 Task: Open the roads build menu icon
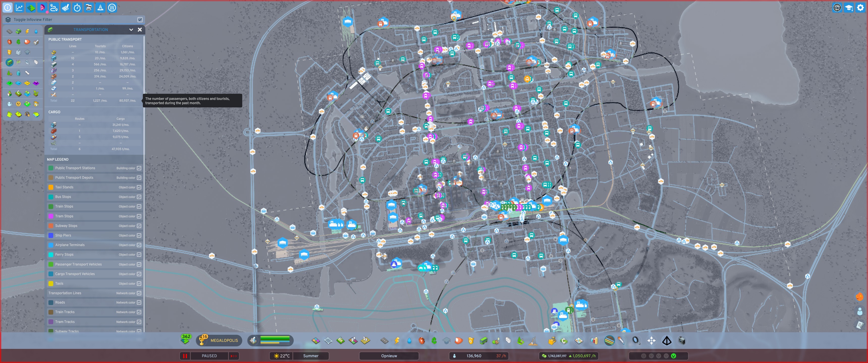click(x=385, y=341)
